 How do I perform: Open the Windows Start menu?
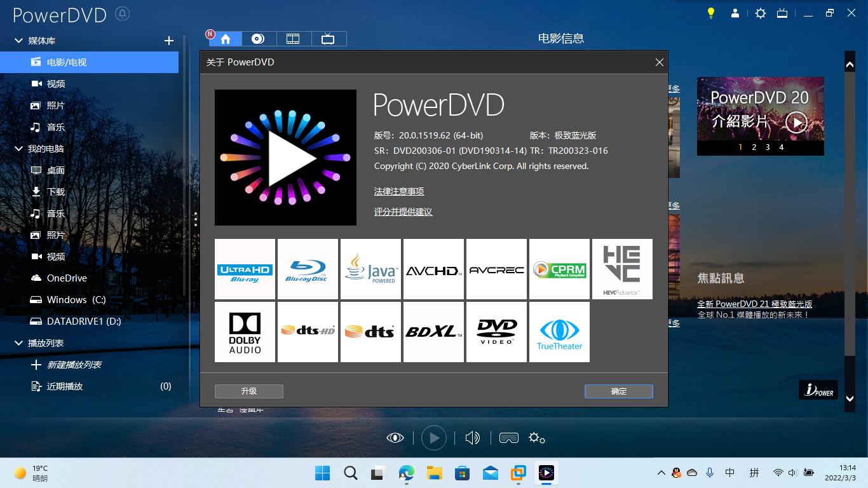pos(323,473)
